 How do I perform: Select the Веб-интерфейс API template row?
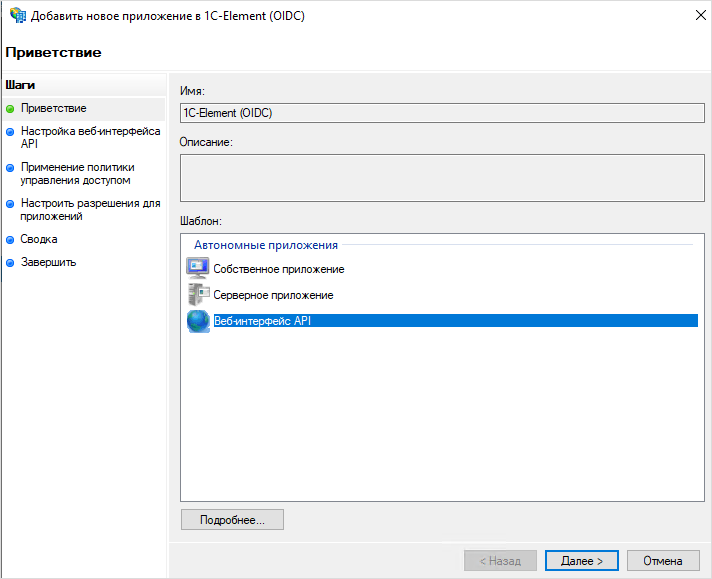[x=455, y=321]
